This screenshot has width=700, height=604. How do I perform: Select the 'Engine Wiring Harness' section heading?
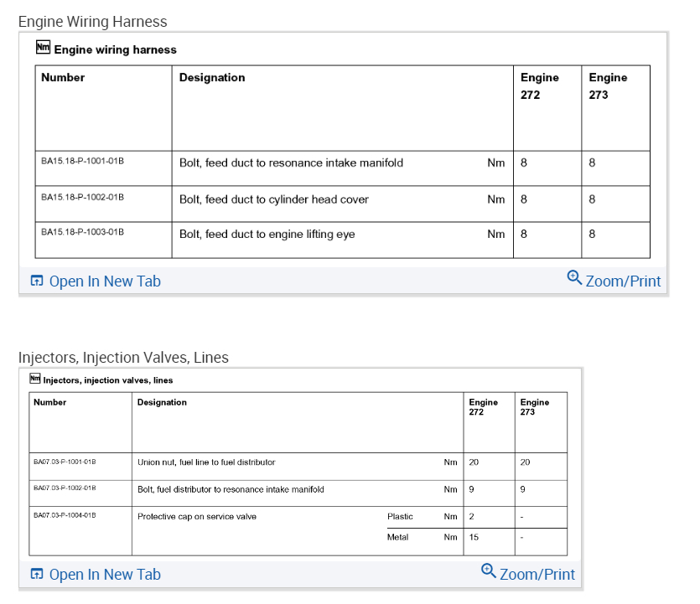(x=93, y=22)
